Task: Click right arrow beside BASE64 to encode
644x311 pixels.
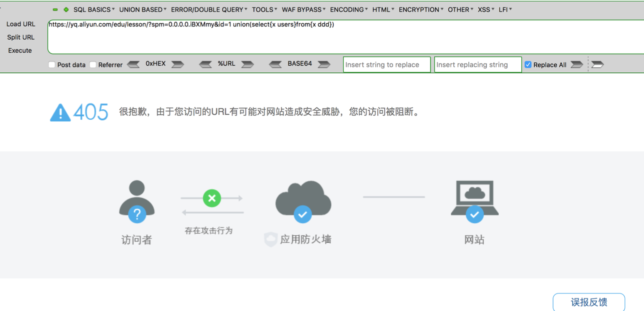Action: [324, 64]
